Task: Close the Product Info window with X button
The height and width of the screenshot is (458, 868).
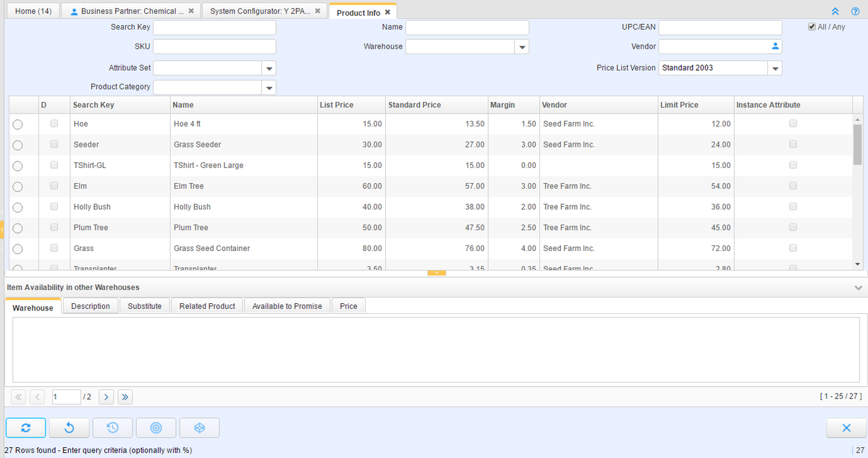Action: pyautogui.click(x=846, y=428)
